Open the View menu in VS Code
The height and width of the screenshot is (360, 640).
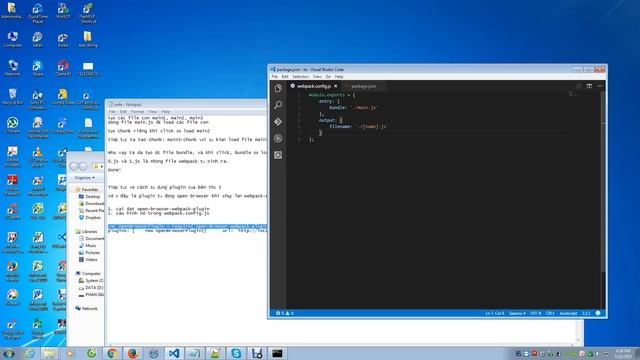coord(317,77)
